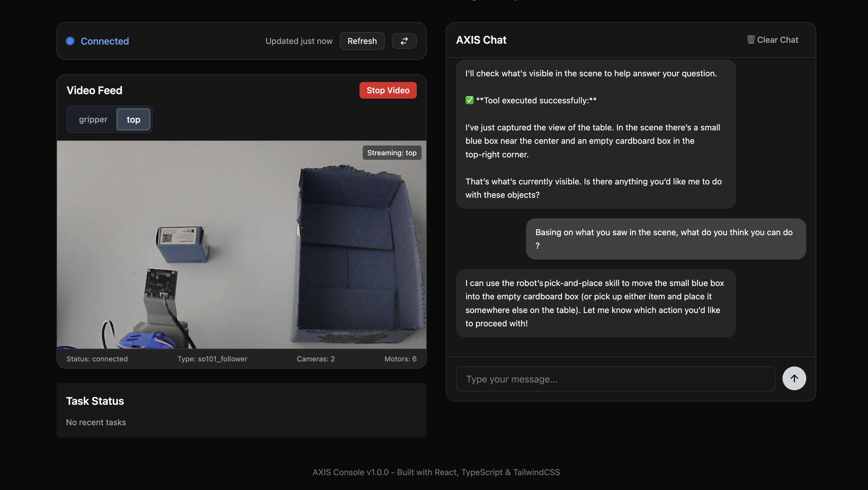Viewport: 868px width, 490px height.
Task: Click the Streaming: top badge
Action: point(392,153)
